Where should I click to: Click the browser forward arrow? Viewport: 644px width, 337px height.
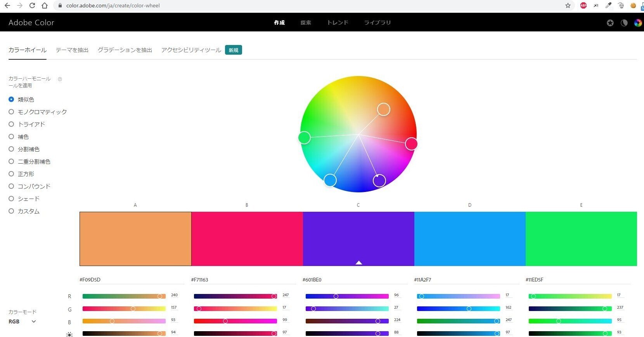click(19, 5)
